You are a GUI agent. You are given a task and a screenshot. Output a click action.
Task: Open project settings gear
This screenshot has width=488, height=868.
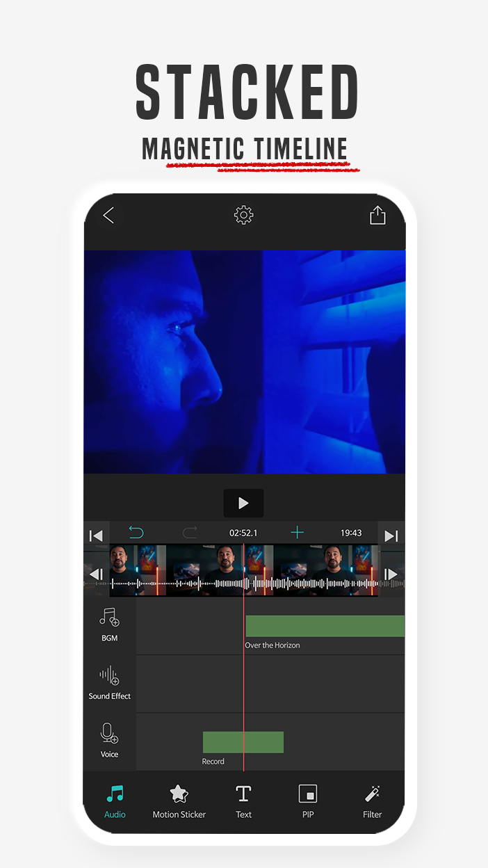[243, 215]
